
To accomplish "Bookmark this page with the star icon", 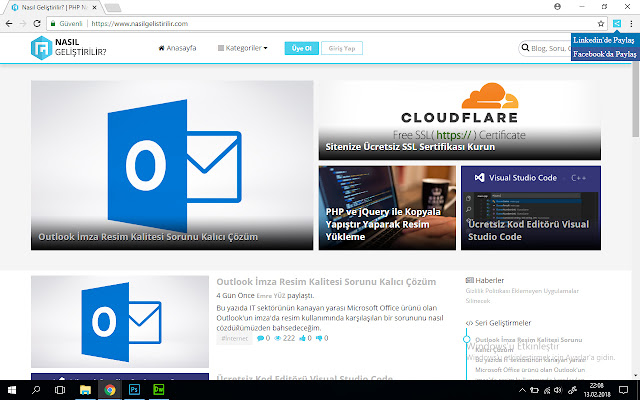I will (601, 23).
